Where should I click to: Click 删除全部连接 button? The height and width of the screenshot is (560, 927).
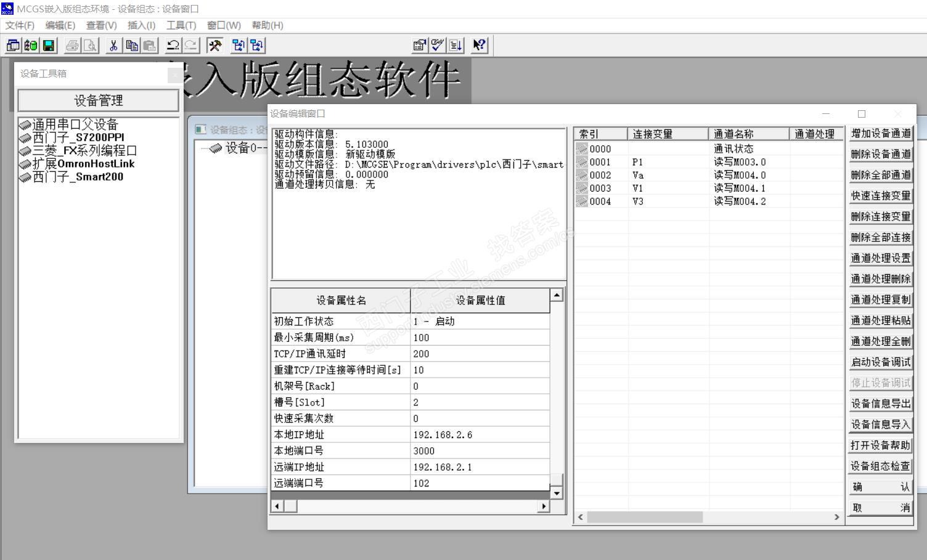point(880,238)
